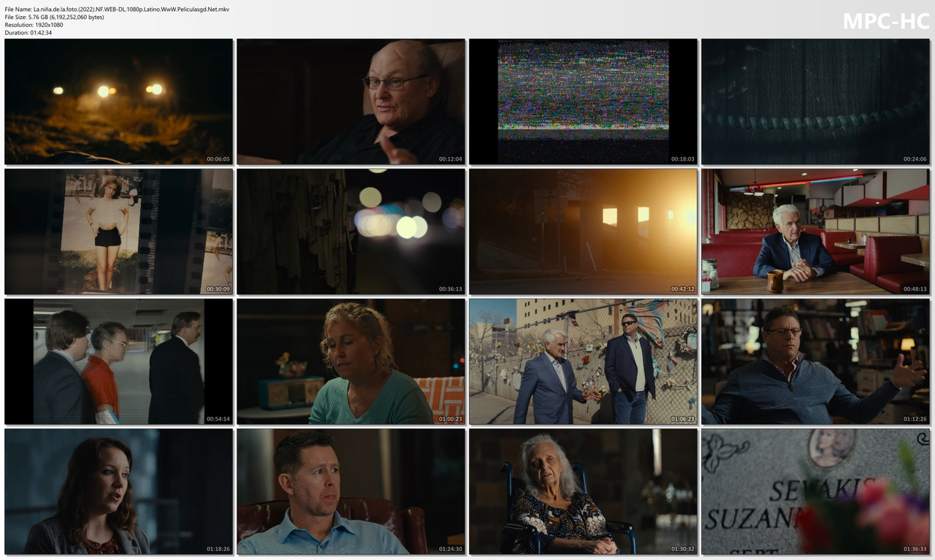Select the dark fabric frame at 00:24:06
Viewport: 935px width, 560px height.
(x=815, y=101)
